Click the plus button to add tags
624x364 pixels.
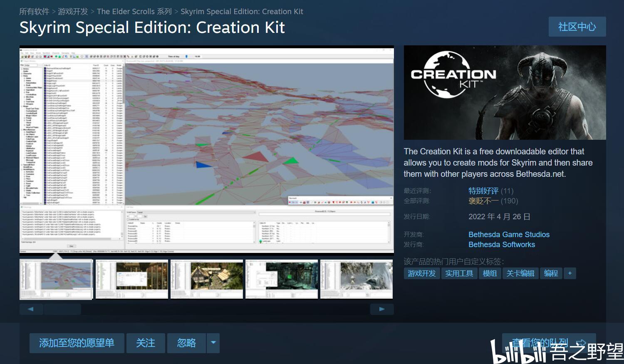click(570, 273)
